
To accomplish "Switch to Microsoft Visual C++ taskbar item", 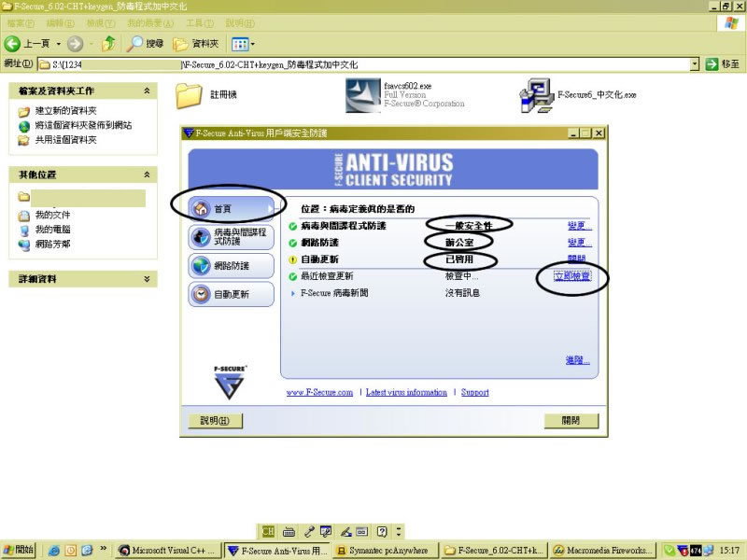I will point(169,551).
